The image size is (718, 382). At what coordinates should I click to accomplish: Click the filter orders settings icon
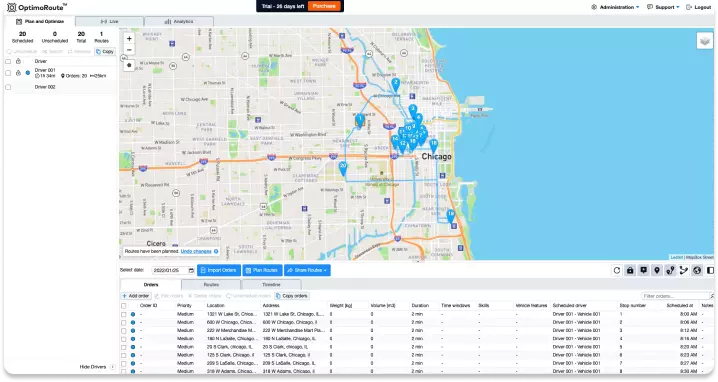(712, 296)
